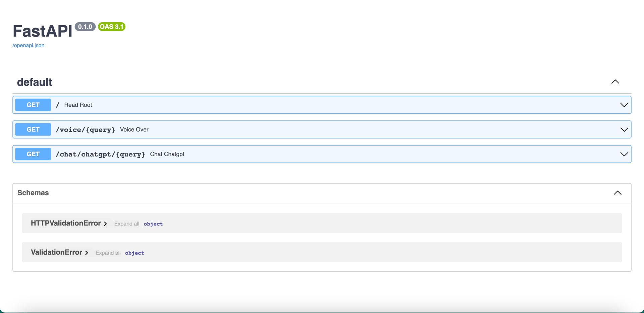Expand the Read Root endpoint chevron
This screenshot has height=313, width=644.
click(x=624, y=105)
